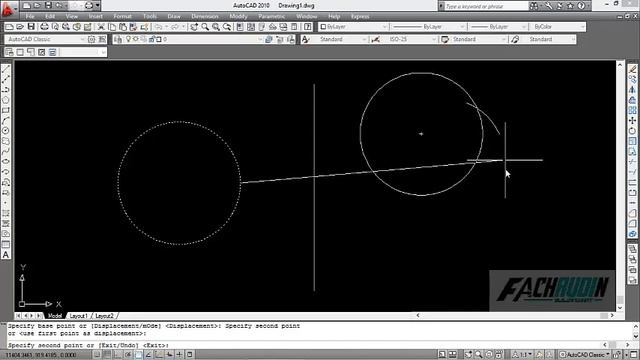
Task: Click annotation scale 1:1 in status bar
Action: tap(522, 355)
